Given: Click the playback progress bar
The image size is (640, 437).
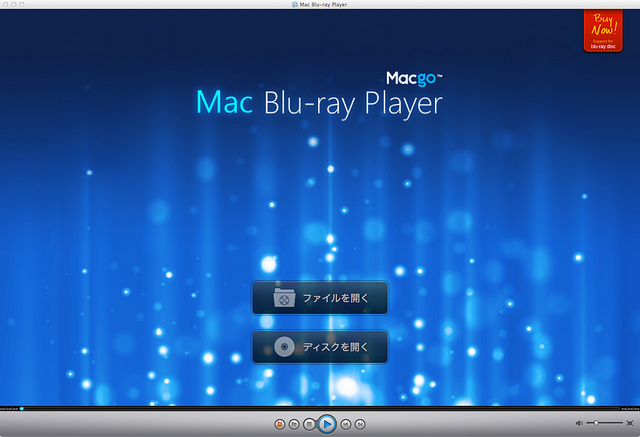Looking at the screenshot, I should click(x=320, y=408).
